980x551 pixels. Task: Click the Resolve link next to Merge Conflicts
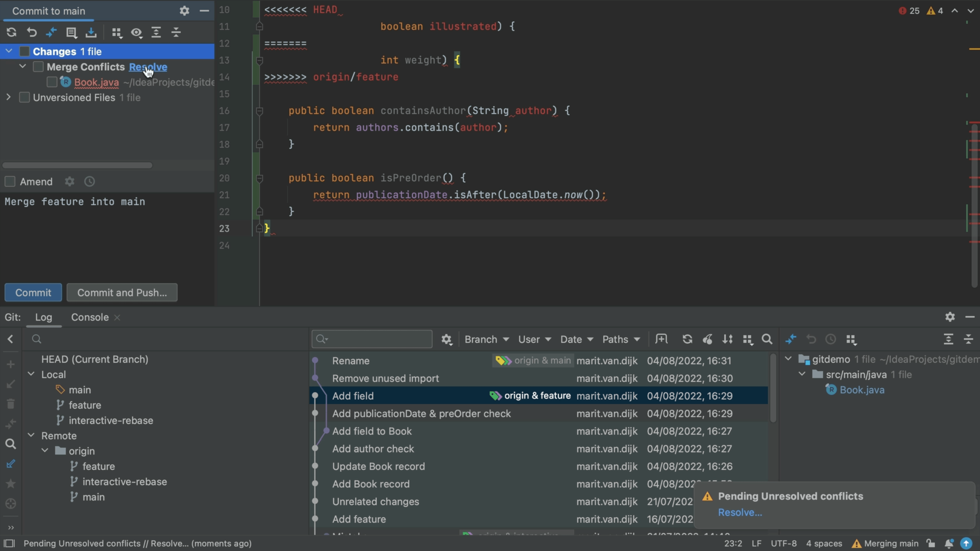tap(148, 67)
